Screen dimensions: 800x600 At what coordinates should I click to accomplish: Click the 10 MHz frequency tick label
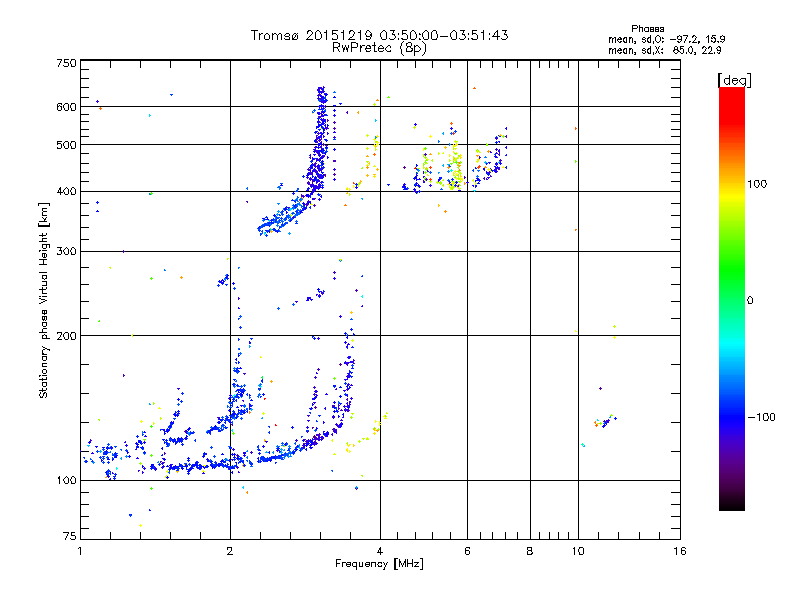coord(578,551)
